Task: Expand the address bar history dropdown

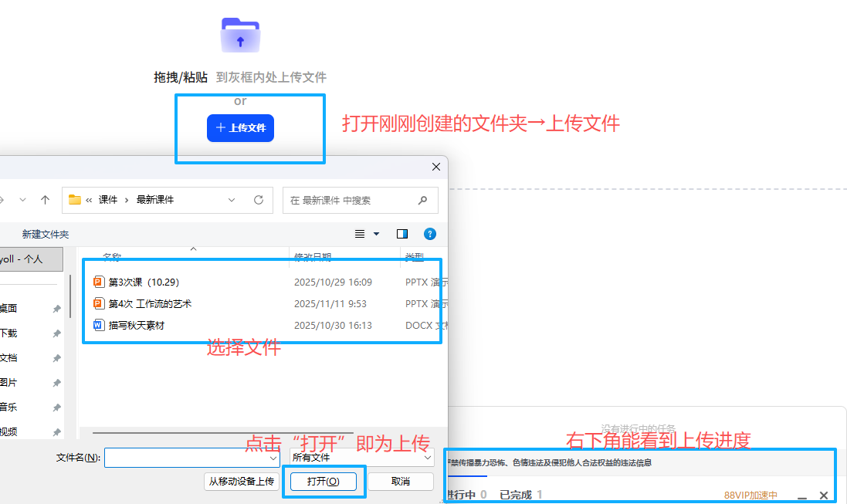Action: pos(232,200)
